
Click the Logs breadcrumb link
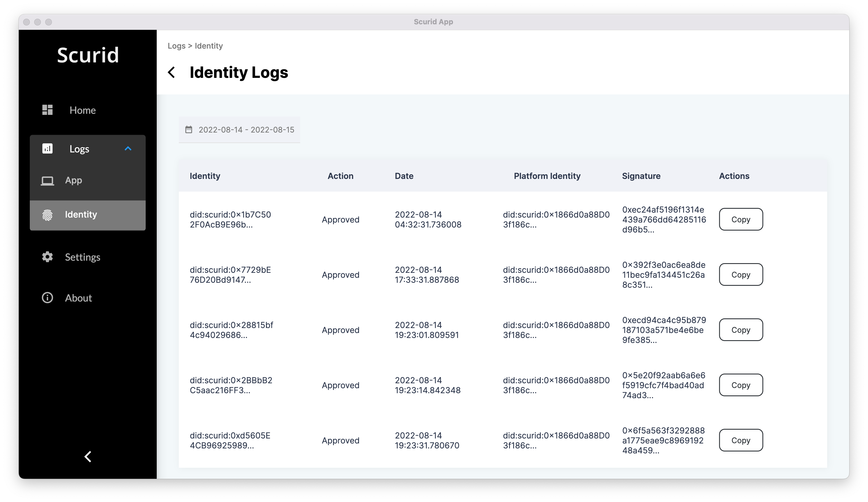point(176,46)
